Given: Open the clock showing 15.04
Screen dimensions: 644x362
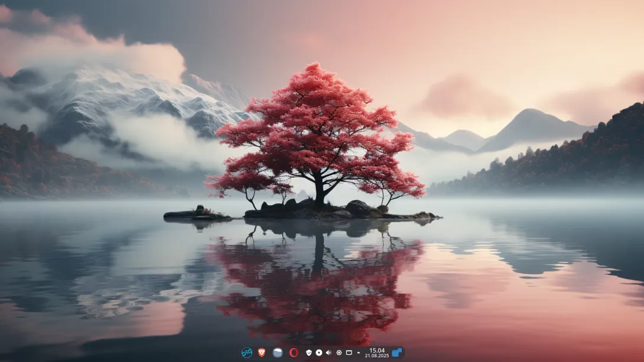Looking at the screenshot, I should (x=377, y=353).
